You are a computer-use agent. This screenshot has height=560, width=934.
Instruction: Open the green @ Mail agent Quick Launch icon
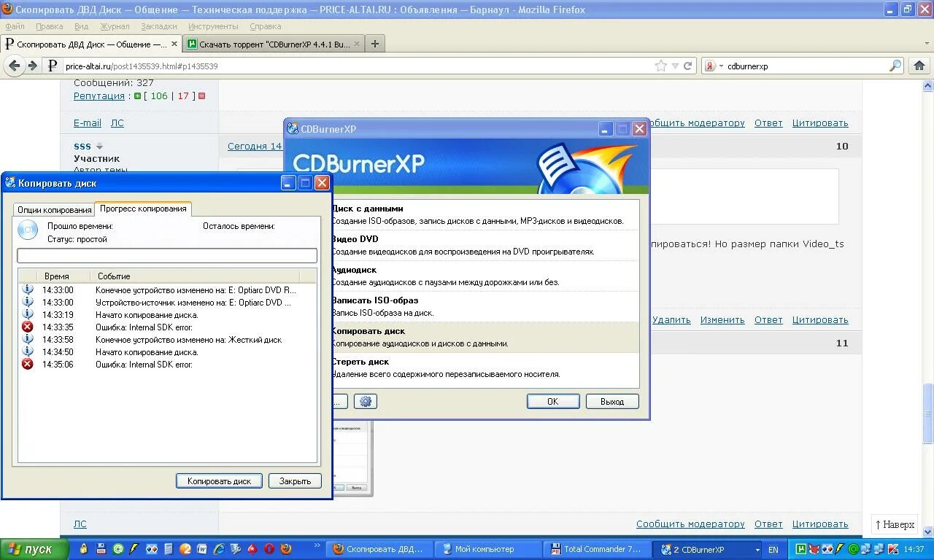click(118, 549)
